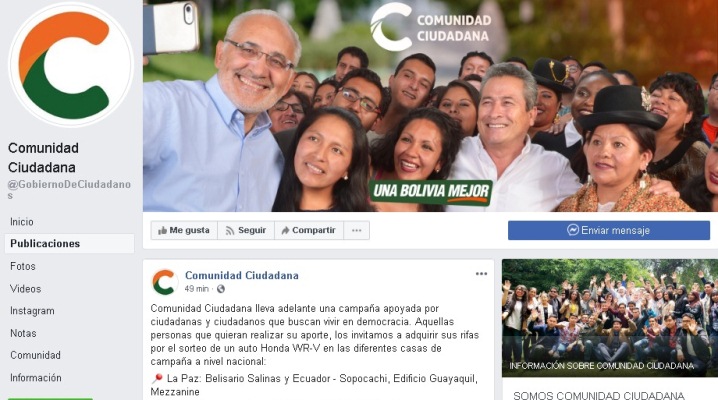Viewport: 718px width, 400px height.
Task: Click the group photo information thumbnail
Action: (609, 318)
